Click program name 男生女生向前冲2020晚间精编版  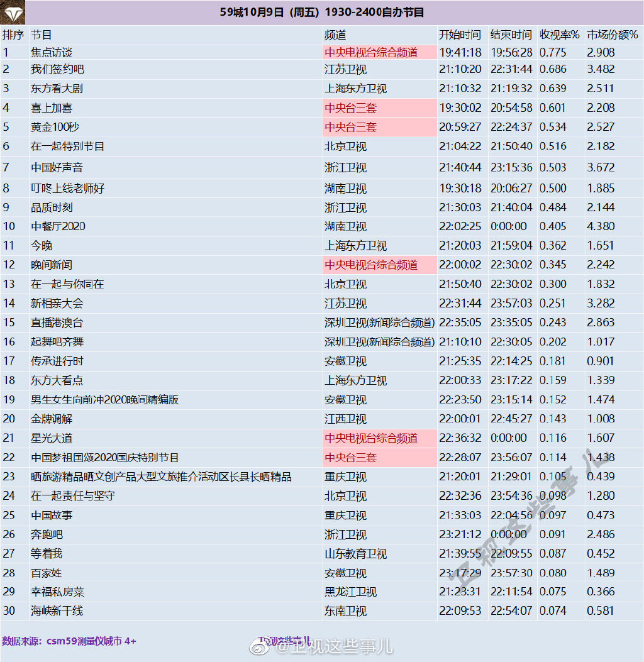[105, 400]
